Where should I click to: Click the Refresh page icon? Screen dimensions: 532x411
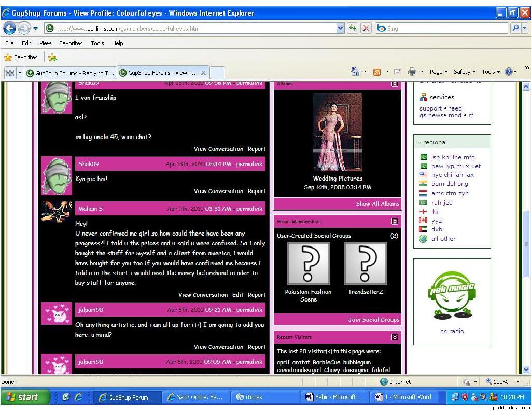pos(353,29)
